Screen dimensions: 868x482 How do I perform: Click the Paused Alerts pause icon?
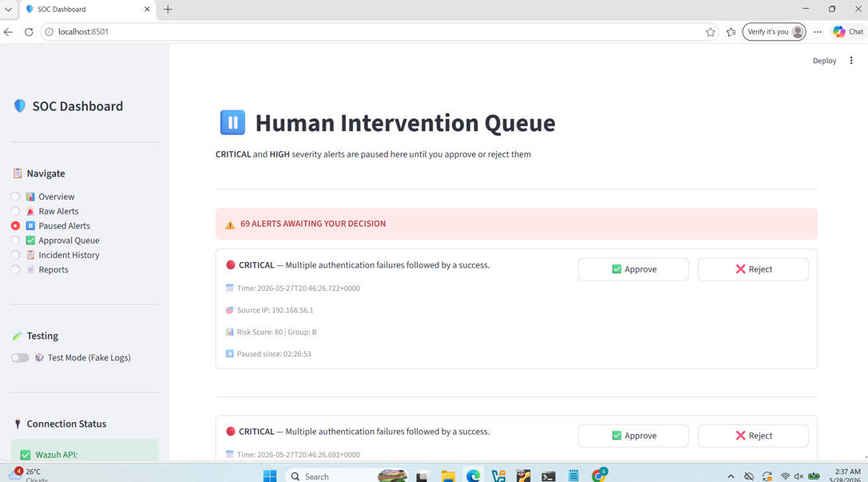(30, 225)
